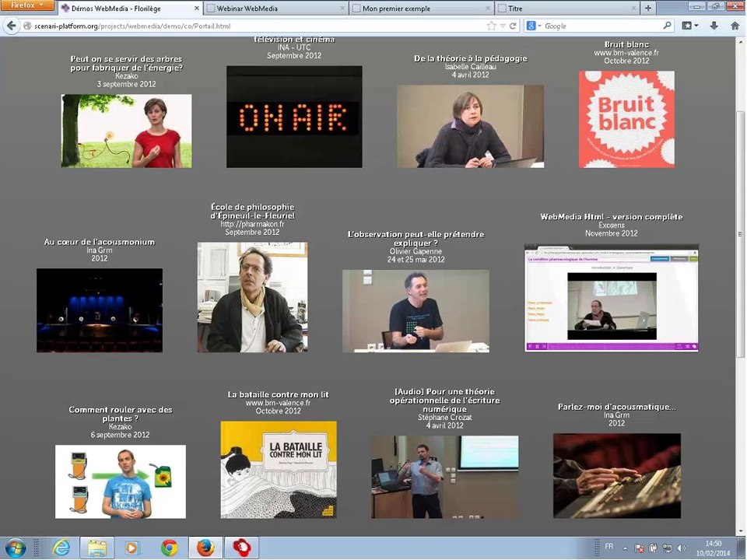This screenshot has height=560, width=747.
Task: Open the Kezako trees energy video thumbnail
Action: (126, 131)
